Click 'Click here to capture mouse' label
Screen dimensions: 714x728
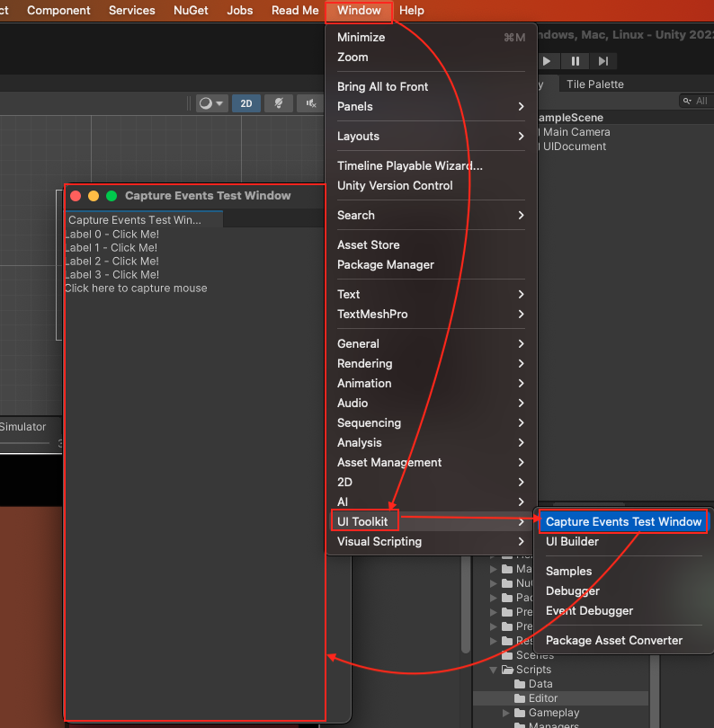[136, 289]
